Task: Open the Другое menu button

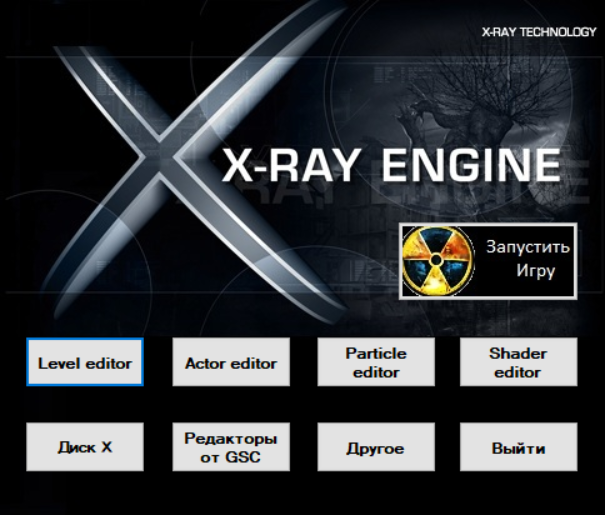Action: tap(376, 447)
